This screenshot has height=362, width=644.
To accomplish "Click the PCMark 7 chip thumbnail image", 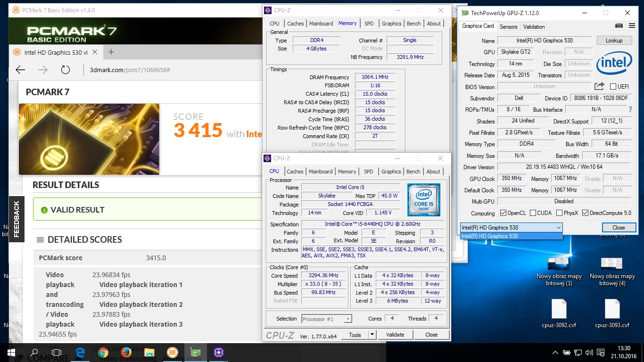I will coord(89,139).
